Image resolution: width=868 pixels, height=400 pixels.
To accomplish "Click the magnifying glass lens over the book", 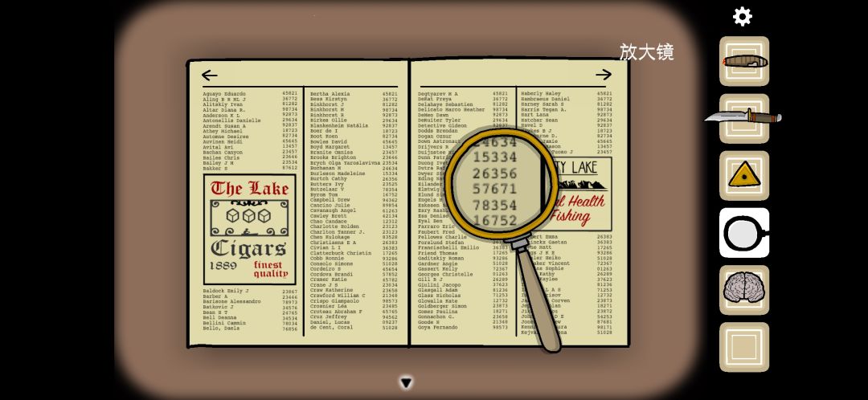I will coord(500,184).
